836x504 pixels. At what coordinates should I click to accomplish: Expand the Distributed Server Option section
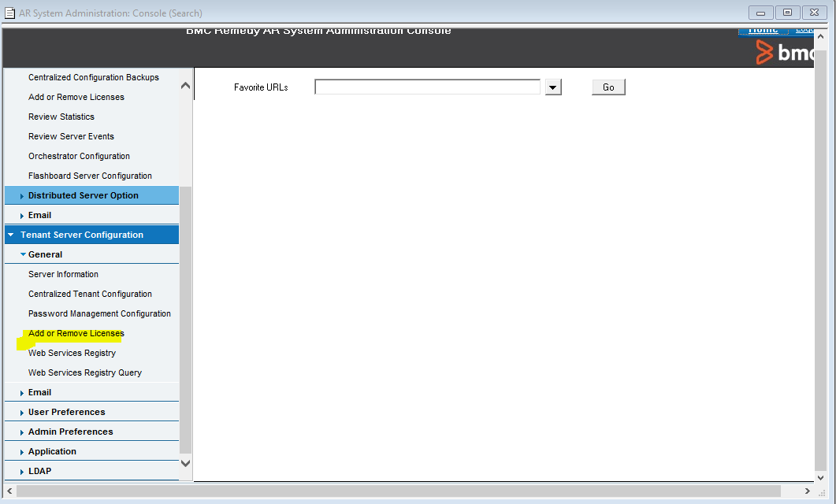click(91, 195)
